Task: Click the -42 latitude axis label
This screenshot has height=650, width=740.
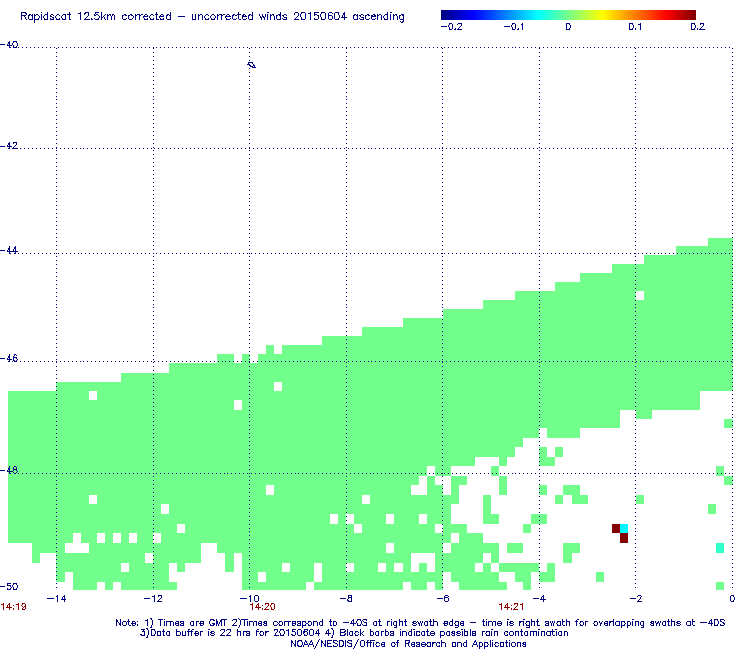Action: [9, 146]
